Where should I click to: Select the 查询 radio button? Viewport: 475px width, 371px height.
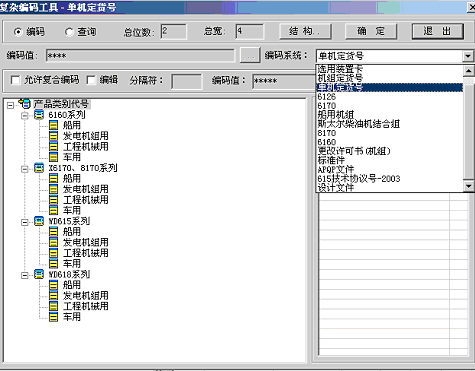[69, 32]
